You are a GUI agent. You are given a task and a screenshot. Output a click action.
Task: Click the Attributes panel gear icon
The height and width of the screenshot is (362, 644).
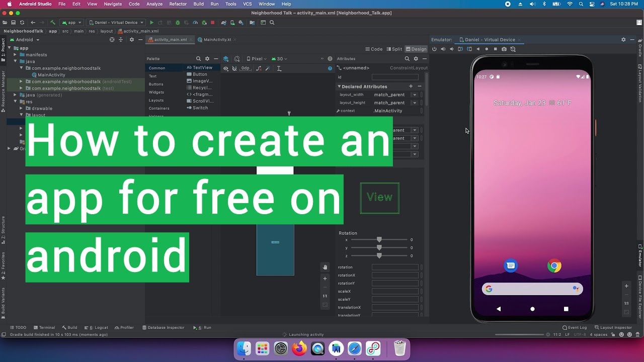click(416, 59)
